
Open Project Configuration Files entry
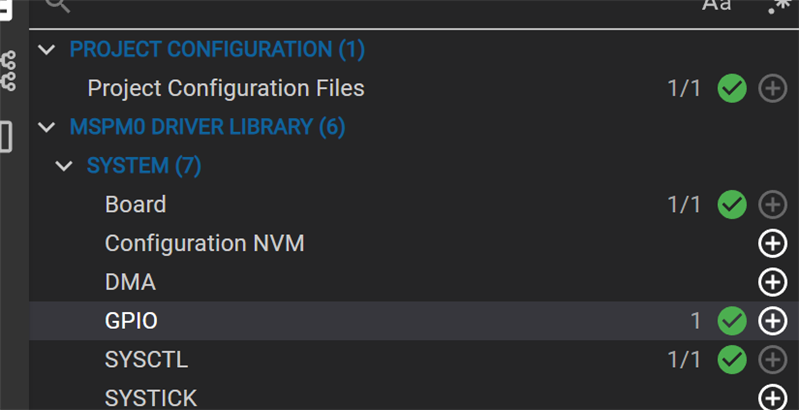click(x=225, y=88)
